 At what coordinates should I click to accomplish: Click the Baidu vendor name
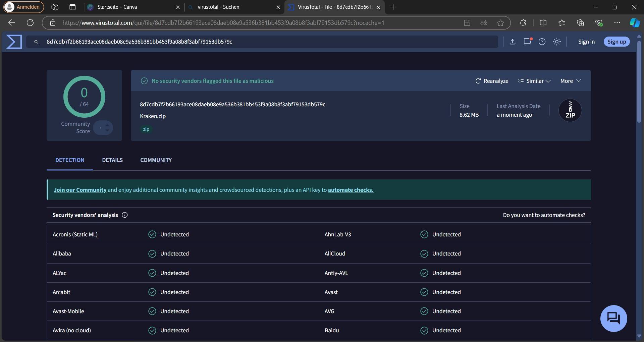[x=332, y=330]
